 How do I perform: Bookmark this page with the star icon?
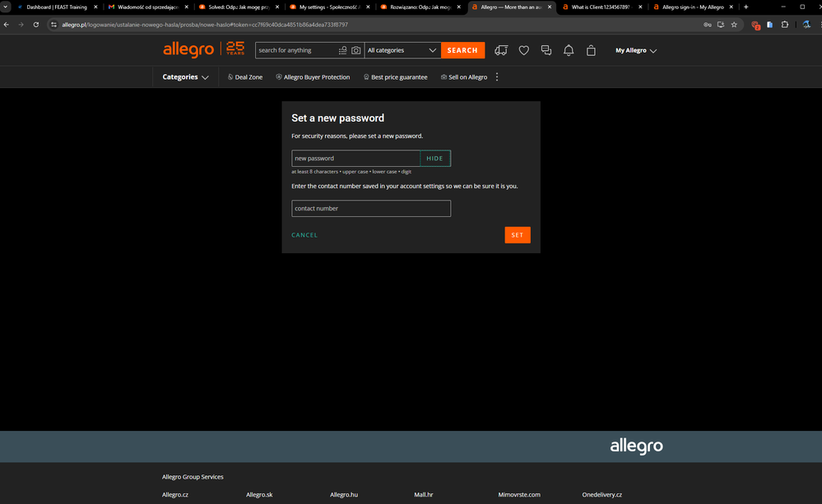tap(734, 25)
